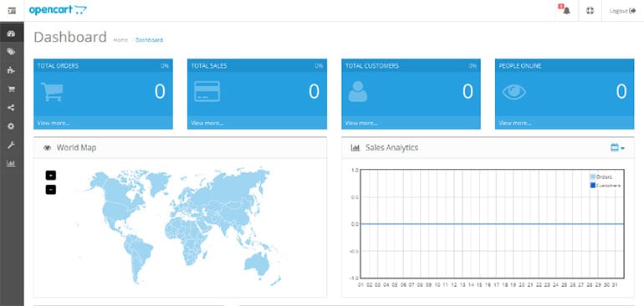The height and width of the screenshot is (306, 644).
Task: Toggle the sidebar menu collapse button
Action: click(12, 11)
